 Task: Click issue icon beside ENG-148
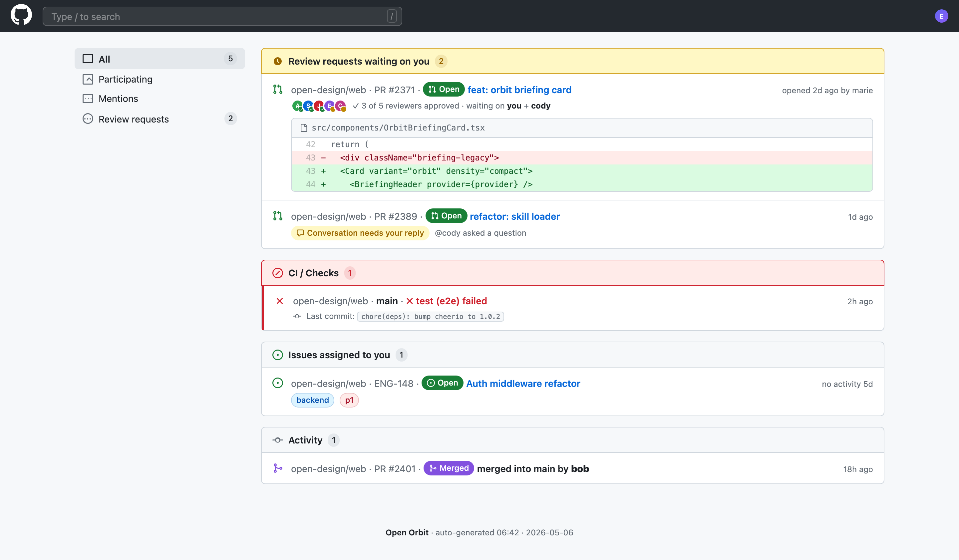click(278, 383)
